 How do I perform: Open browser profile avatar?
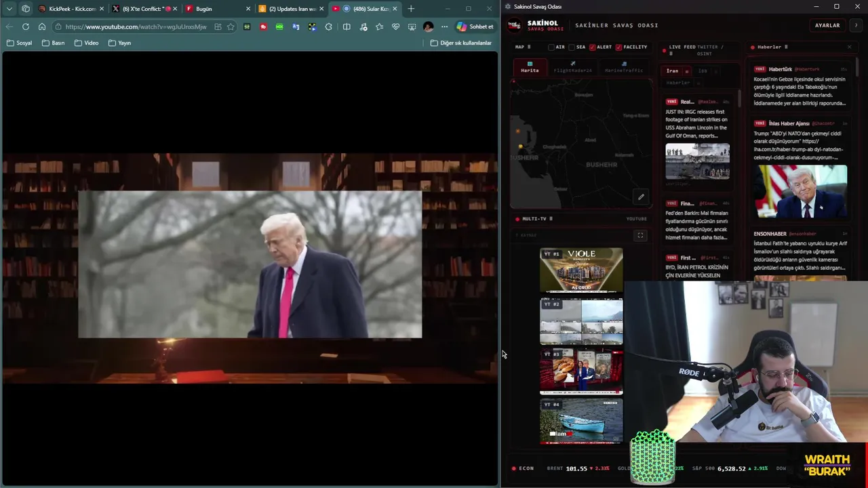pos(428,26)
